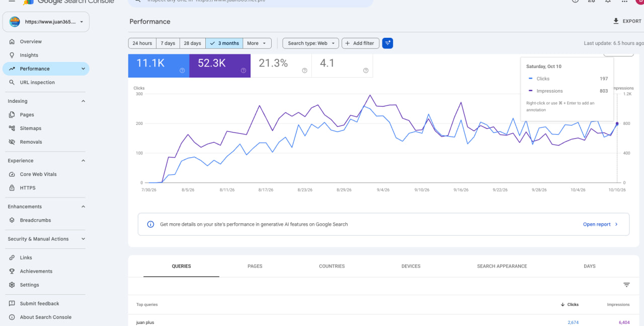
Task: Open the blue filter options icon
Action: 387,43
